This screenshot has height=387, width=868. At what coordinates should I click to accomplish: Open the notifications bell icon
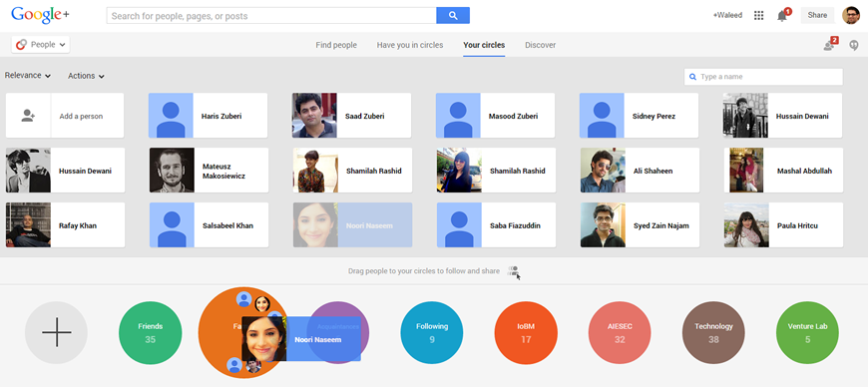(x=782, y=16)
